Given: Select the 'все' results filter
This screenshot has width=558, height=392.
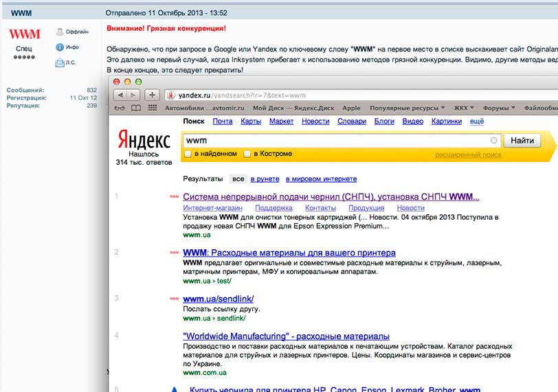Looking at the screenshot, I should (x=238, y=178).
